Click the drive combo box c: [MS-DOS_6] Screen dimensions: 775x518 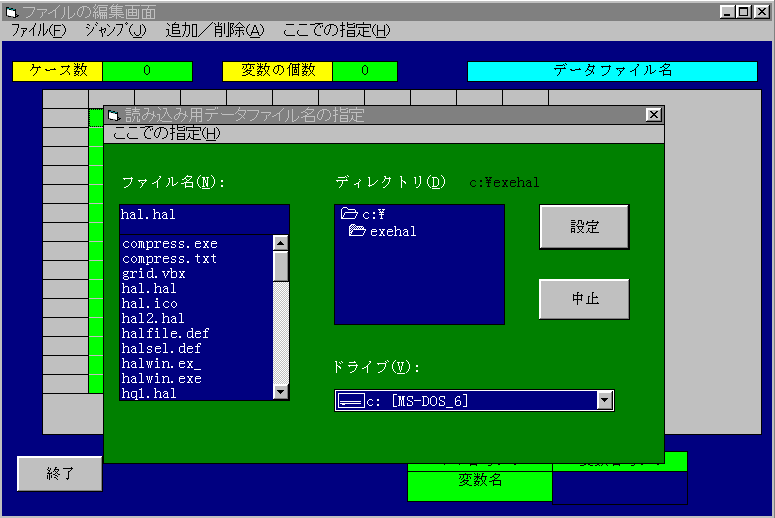point(474,400)
